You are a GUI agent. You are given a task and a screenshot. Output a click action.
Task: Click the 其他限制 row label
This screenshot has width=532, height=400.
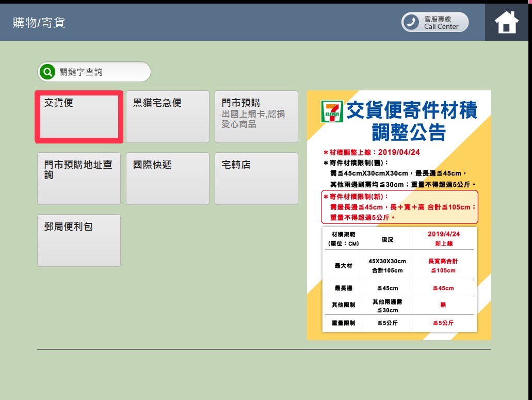tap(343, 305)
